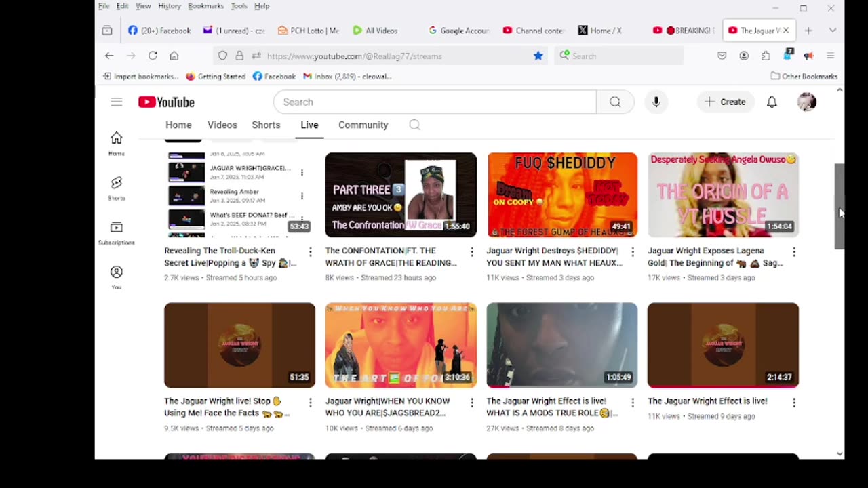Image resolution: width=868 pixels, height=488 pixels.
Task: Open THE CONFONTATION FT. THE WRATH title
Action: (x=391, y=257)
